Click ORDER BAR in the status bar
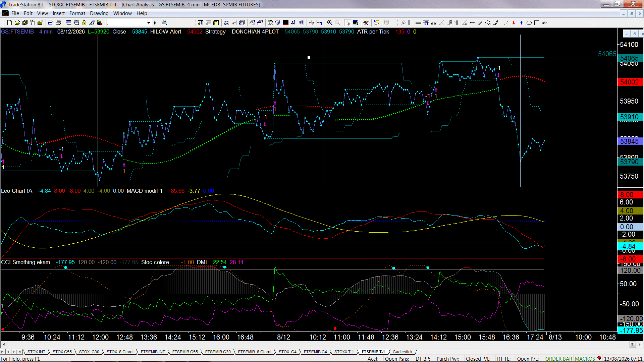Screen dimensions: 644x362 pyautogui.click(x=559, y=359)
